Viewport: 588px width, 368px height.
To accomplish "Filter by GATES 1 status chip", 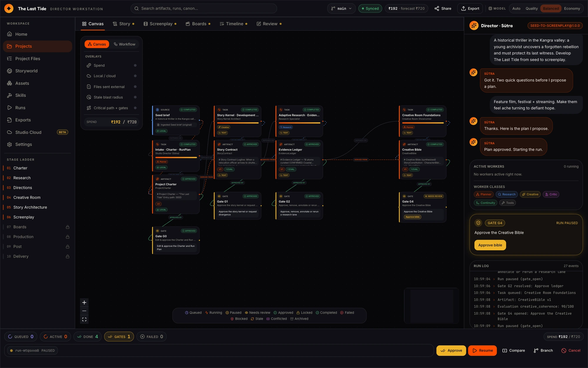I will coord(119,337).
